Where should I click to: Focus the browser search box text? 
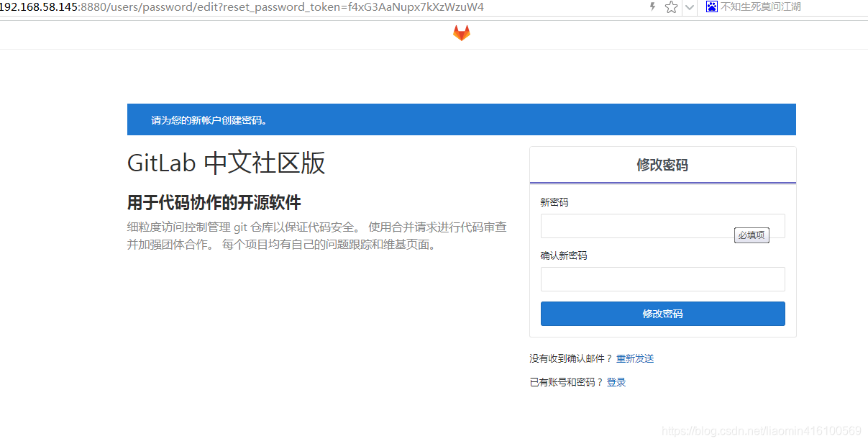tap(760, 6)
